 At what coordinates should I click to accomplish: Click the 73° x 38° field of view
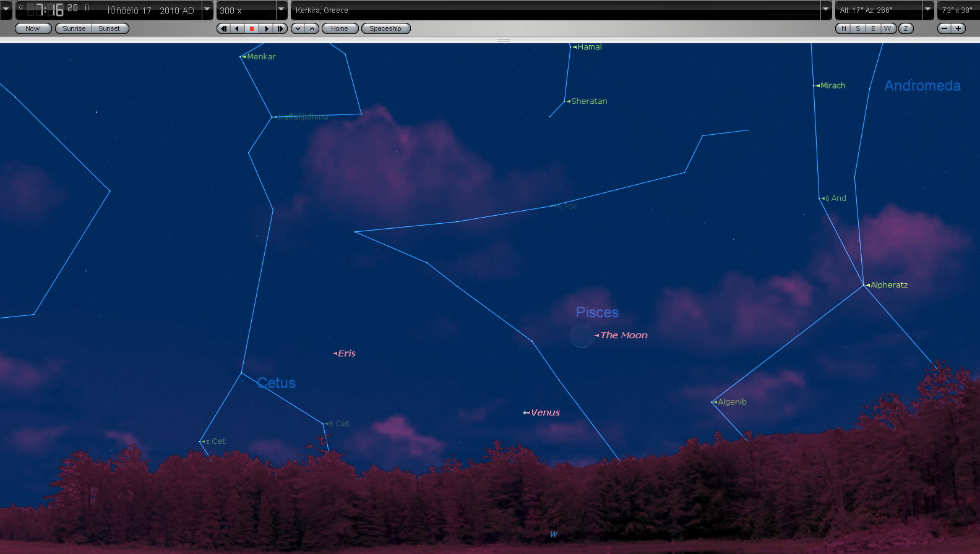958,11
